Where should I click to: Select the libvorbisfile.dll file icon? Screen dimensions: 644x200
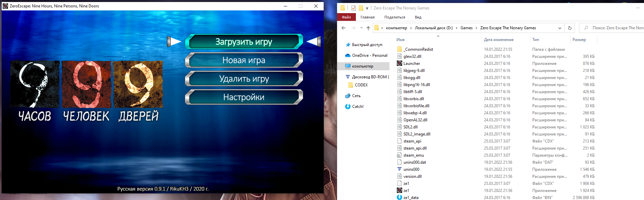(399, 106)
